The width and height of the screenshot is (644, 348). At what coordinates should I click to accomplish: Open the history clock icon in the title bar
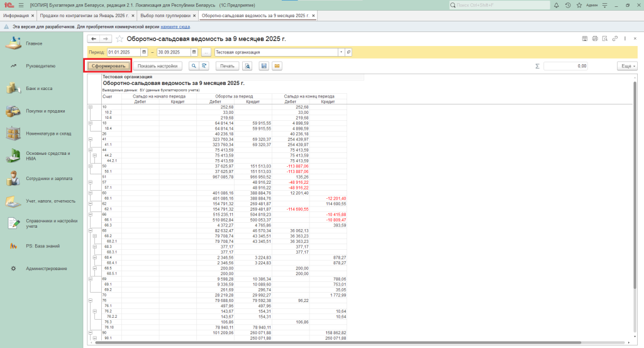click(x=568, y=5)
